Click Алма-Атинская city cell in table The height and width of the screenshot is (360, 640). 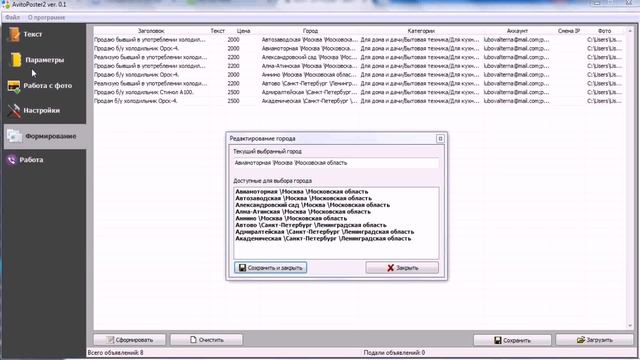309,66
